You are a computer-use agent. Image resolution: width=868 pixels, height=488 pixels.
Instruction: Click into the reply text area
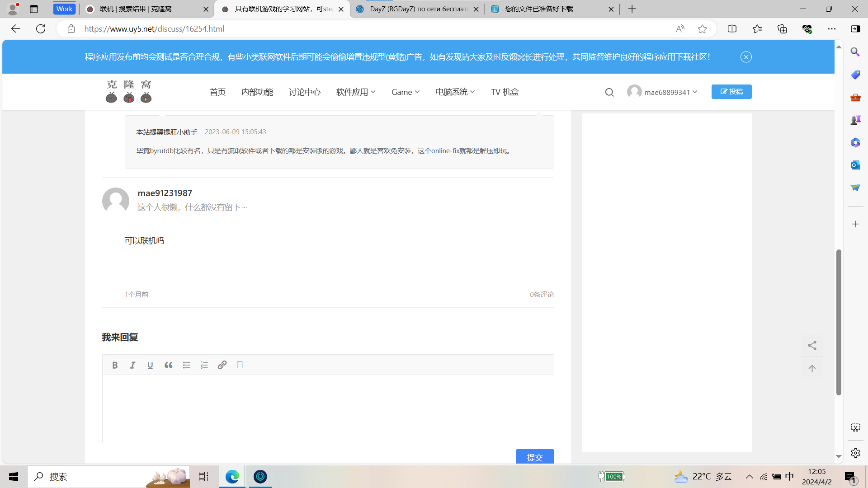[328, 409]
